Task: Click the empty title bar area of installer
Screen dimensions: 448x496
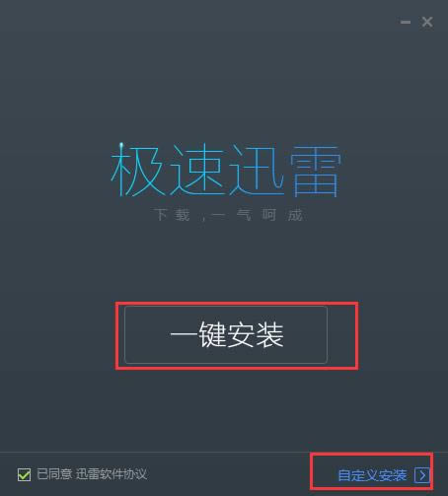Action: (197, 22)
